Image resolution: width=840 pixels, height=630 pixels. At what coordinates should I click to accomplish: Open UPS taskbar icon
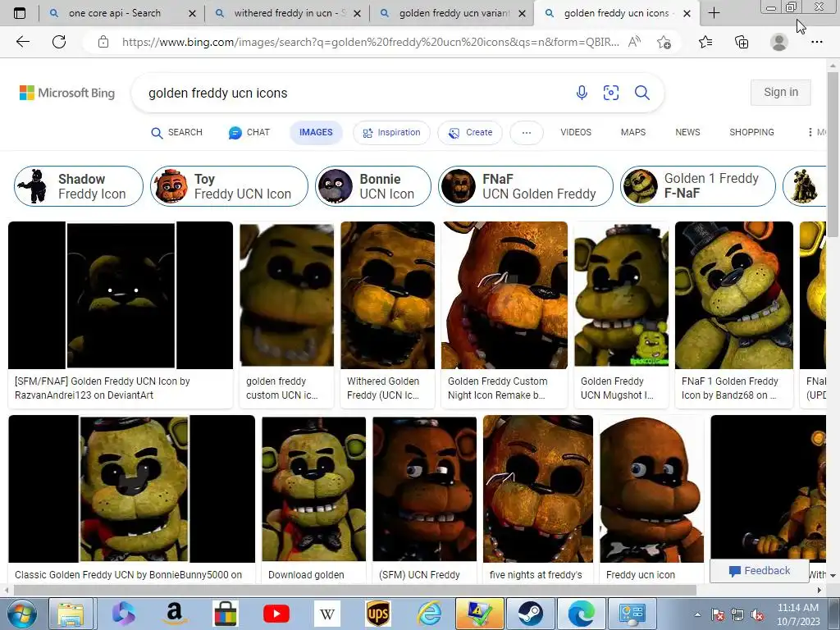(x=378, y=614)
